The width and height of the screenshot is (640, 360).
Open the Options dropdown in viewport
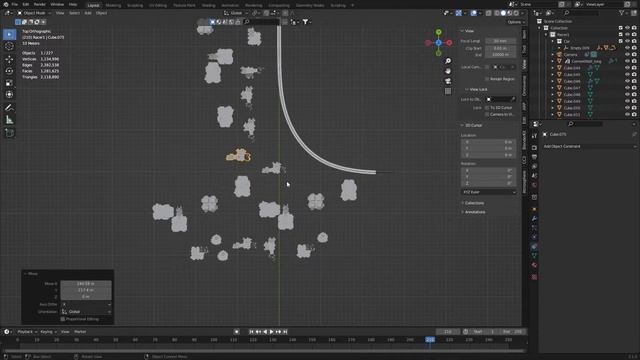[515, 22]
